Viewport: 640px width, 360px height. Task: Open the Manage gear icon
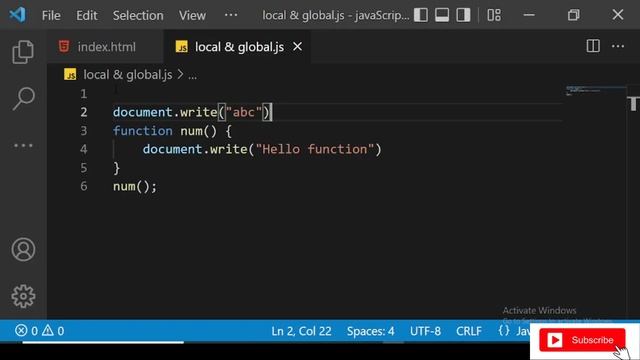pos(23,296)
